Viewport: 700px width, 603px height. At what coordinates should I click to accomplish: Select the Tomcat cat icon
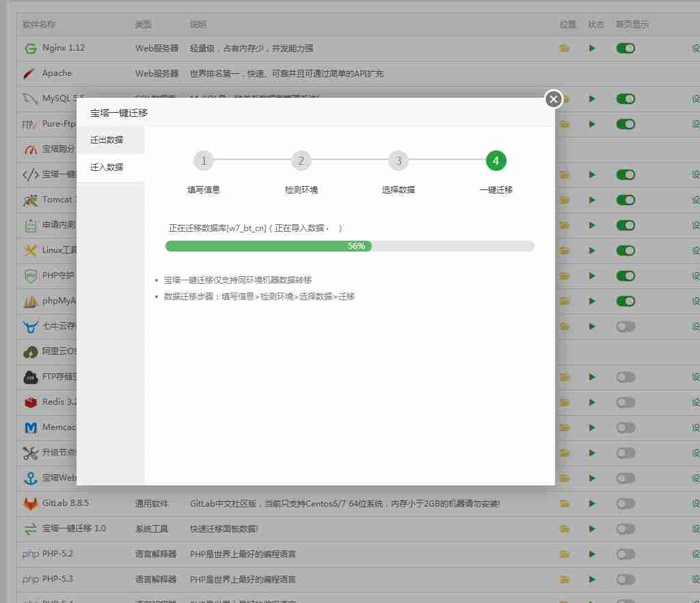pos(30,200)
